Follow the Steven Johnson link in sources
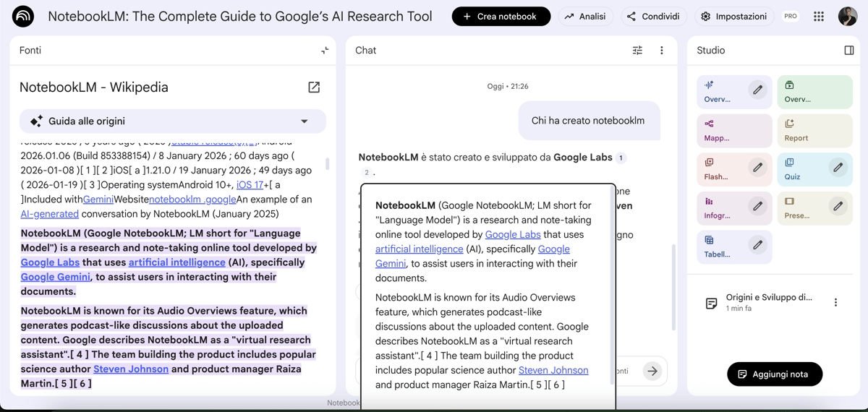The image size is (868, 412). 131,369
